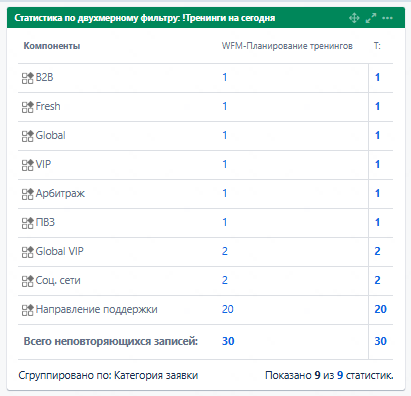Click the gadget title Статистика по двухмерному фильтру
Viewport: 411px width, 396px height.
click(x=145, y=18)
